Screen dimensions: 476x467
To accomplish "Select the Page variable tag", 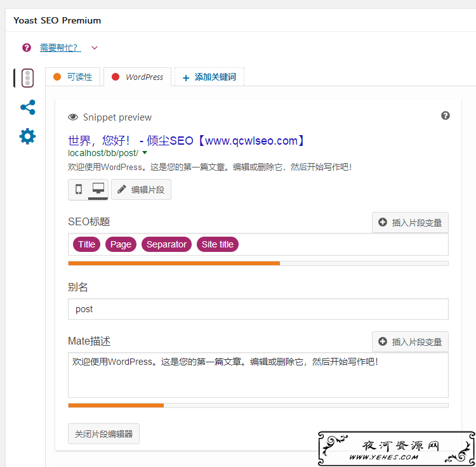I will coord(121,244).
